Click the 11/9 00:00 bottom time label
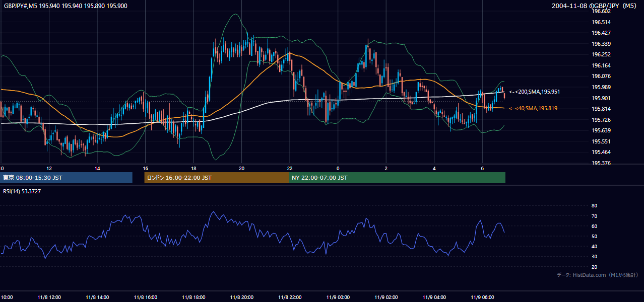The height and width of the screenshot is (302, 644). [x=338, y=297]
